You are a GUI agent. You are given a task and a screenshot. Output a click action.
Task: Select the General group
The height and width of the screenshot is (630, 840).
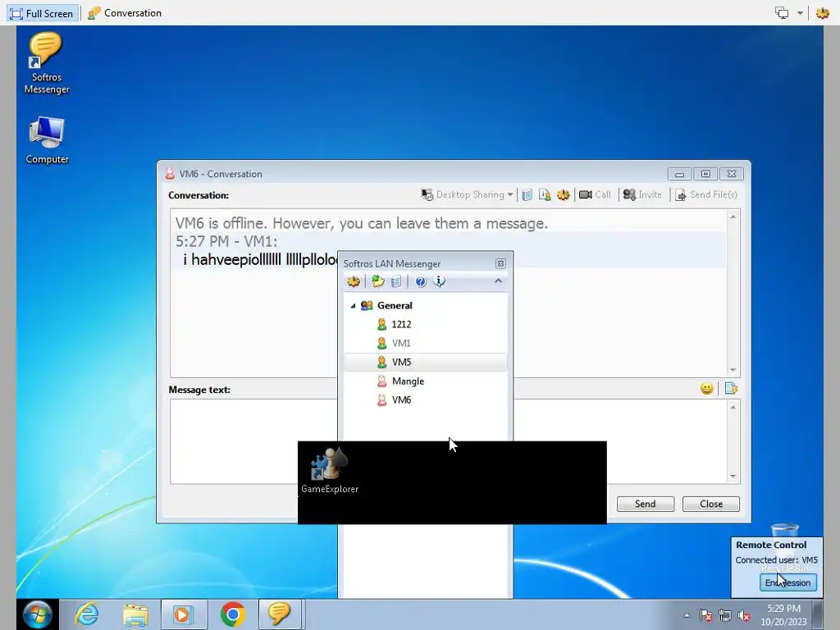[395, 305]
